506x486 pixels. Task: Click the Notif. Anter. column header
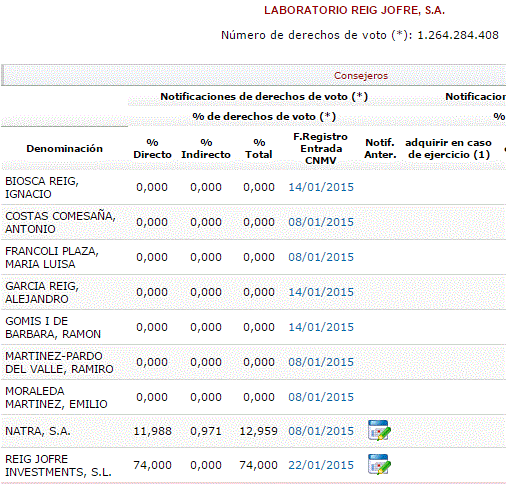[x=380, y=148]
